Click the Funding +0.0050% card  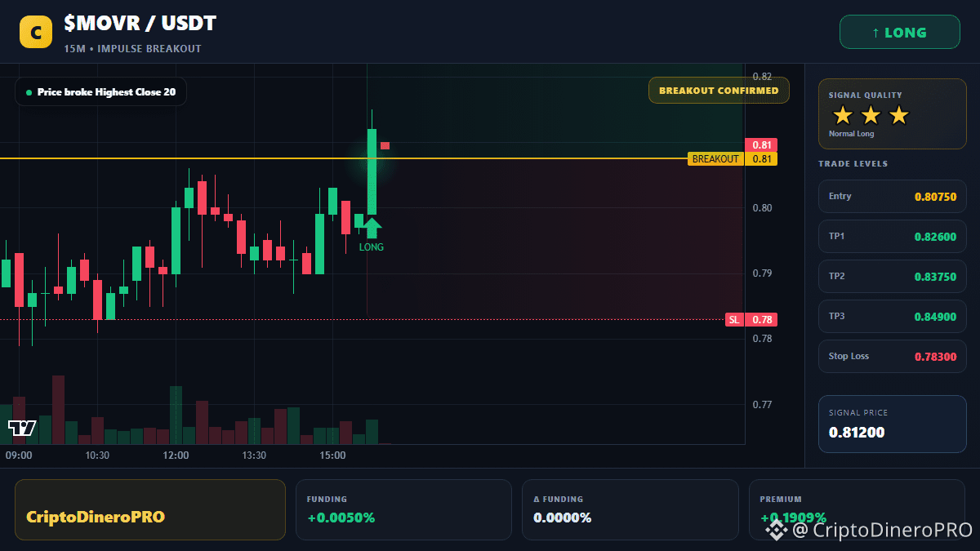[403, 509]
